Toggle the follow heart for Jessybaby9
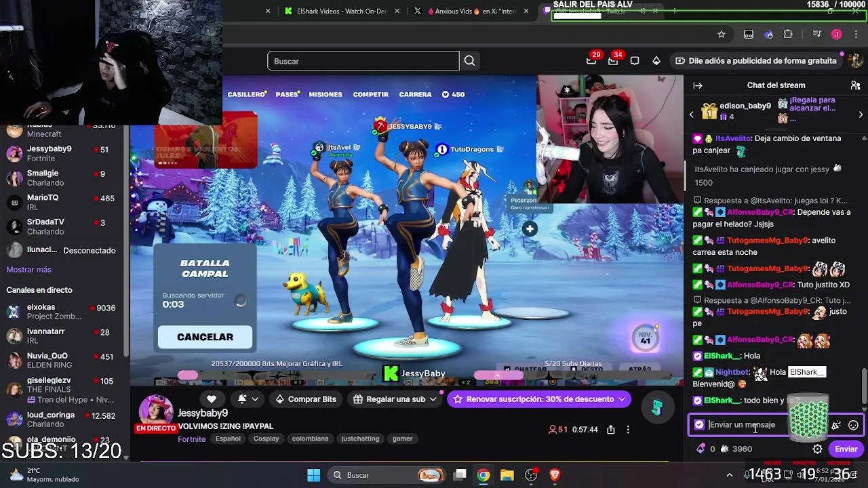 (x=212, y=399)
